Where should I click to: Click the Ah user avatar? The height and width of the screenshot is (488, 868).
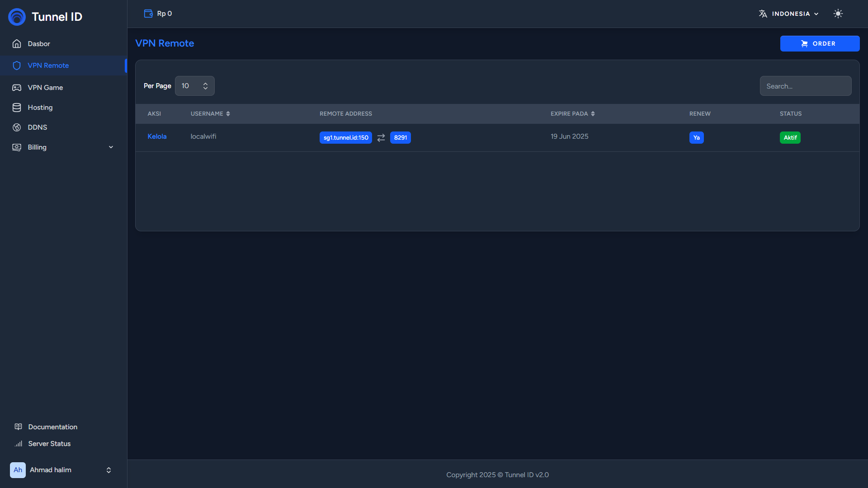(18, 470)
